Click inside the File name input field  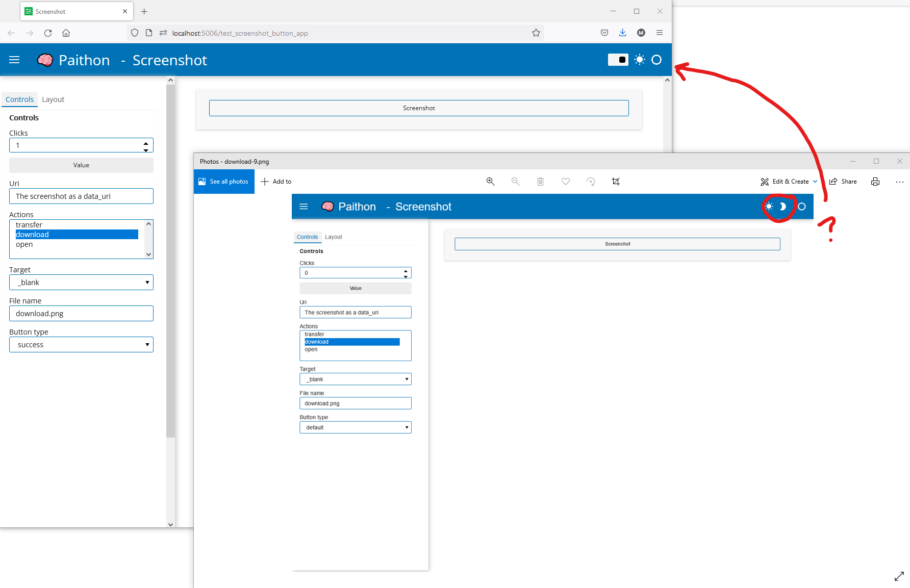click(x=81, y=313)
